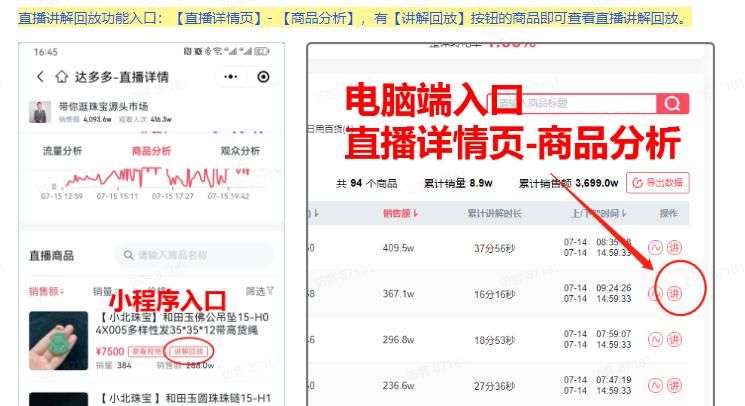745x406 pixels.
Task: Open the green jade pendant product thumbnail
Action: point(58,340)
